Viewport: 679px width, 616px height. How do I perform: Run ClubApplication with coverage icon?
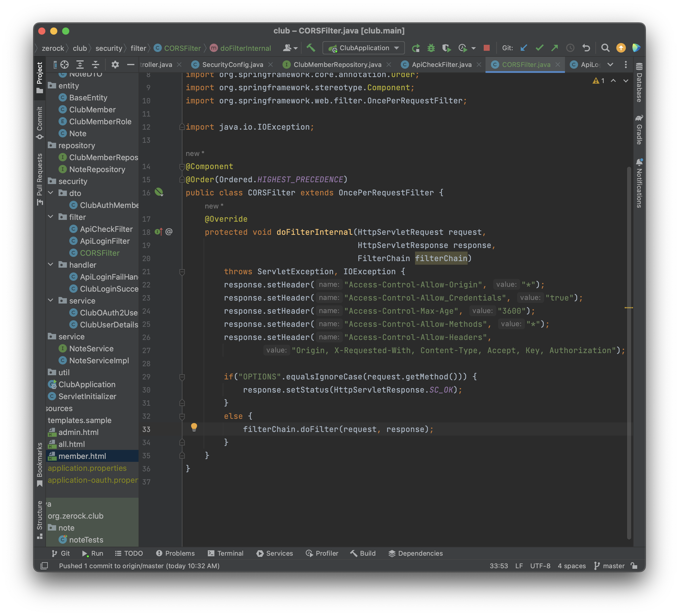coord(447,48)
